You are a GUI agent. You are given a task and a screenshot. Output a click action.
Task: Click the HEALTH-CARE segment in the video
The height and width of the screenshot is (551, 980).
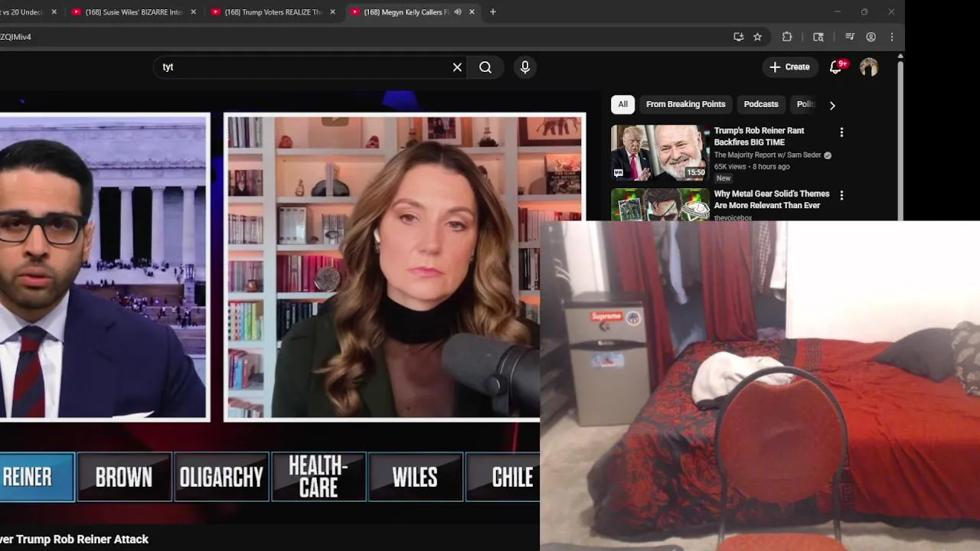[318, 477]
